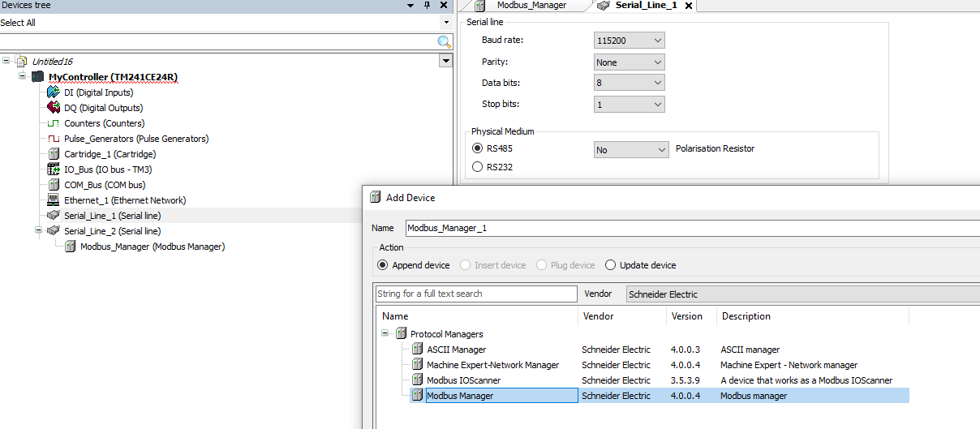980x429 pixels.
Task: Collapse the Protocol Managers group
Action: click(386, 334)
